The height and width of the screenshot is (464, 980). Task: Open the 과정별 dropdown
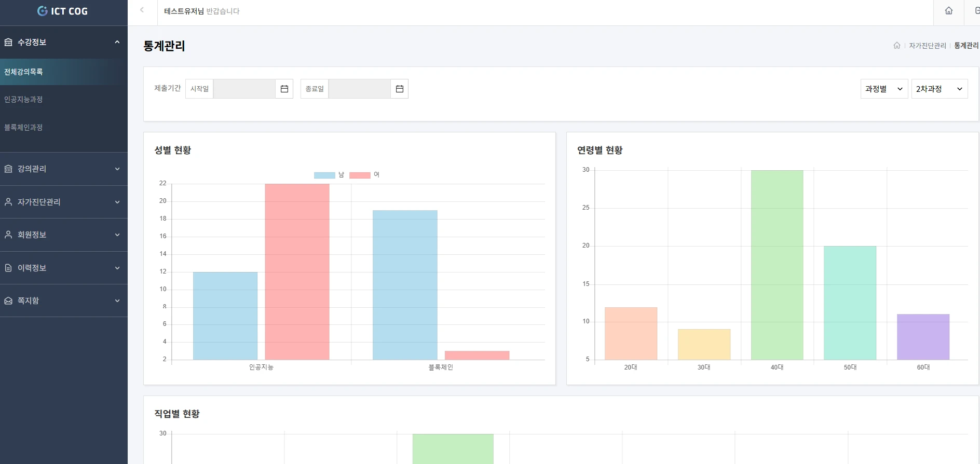click(884, 89)
